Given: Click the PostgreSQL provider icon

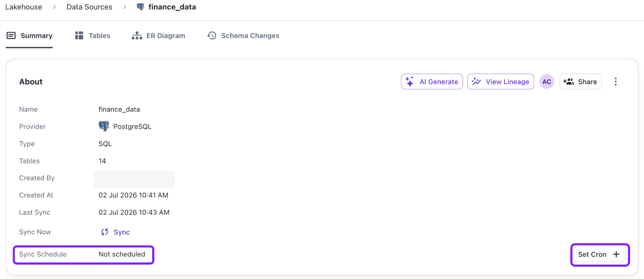Looking at the screenshot, I should 104,126.
